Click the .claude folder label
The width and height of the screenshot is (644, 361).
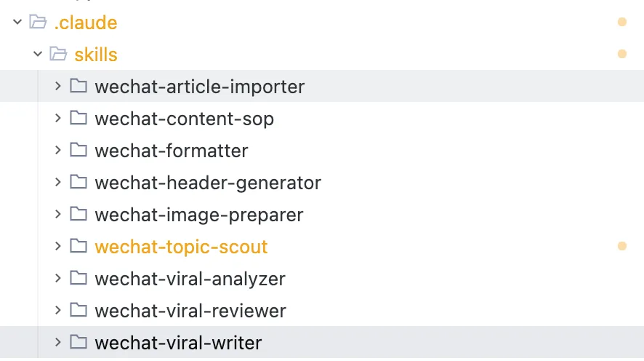[86, 23]
